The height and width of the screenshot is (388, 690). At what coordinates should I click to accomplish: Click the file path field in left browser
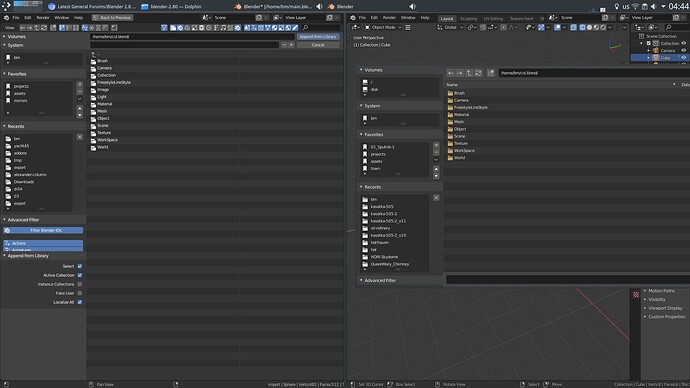(192, 37)
